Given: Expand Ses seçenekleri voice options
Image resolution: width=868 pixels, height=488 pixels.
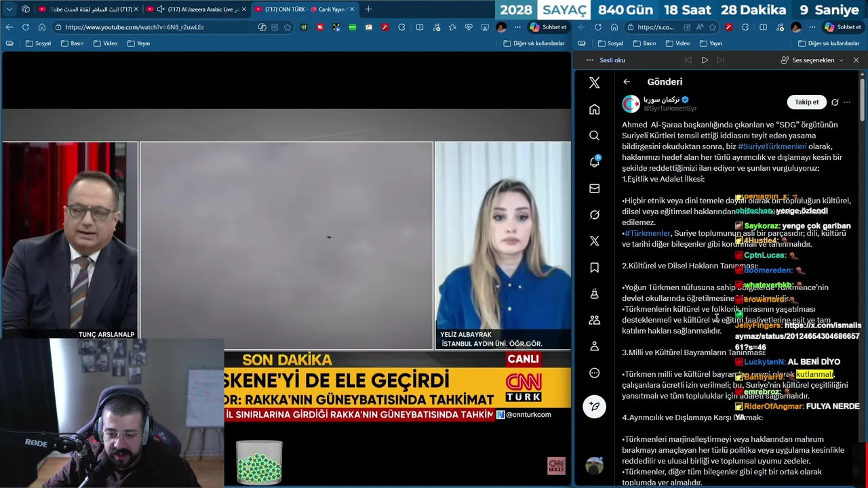Looking at the screenshot, I should point(812,60).
